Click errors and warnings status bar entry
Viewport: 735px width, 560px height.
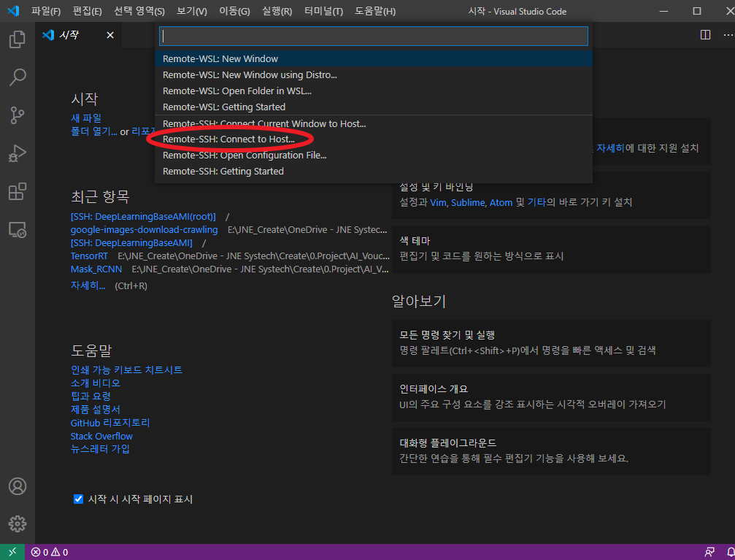(x=49, y=552)
